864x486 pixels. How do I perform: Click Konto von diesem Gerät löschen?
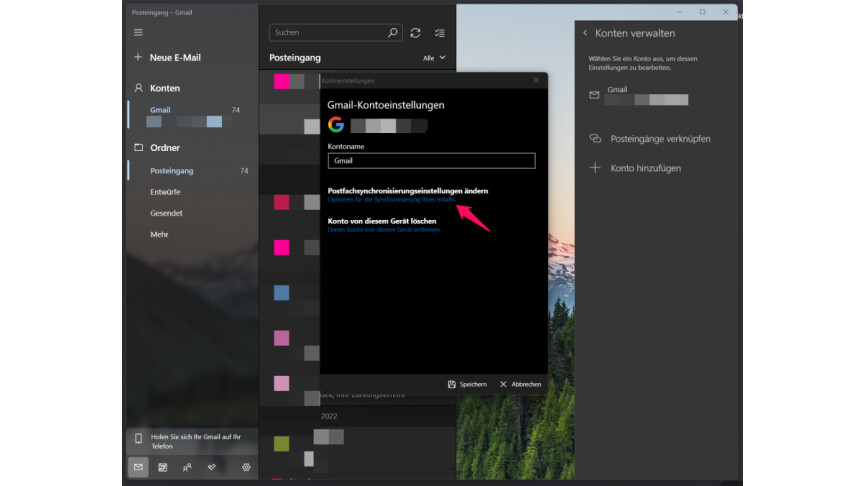382,221
